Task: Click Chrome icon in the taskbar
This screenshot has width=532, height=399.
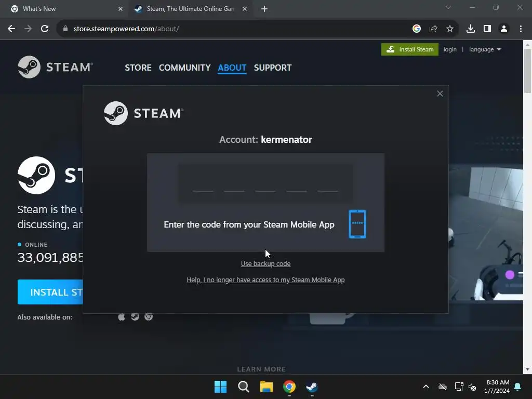Action: pos(289,387)
